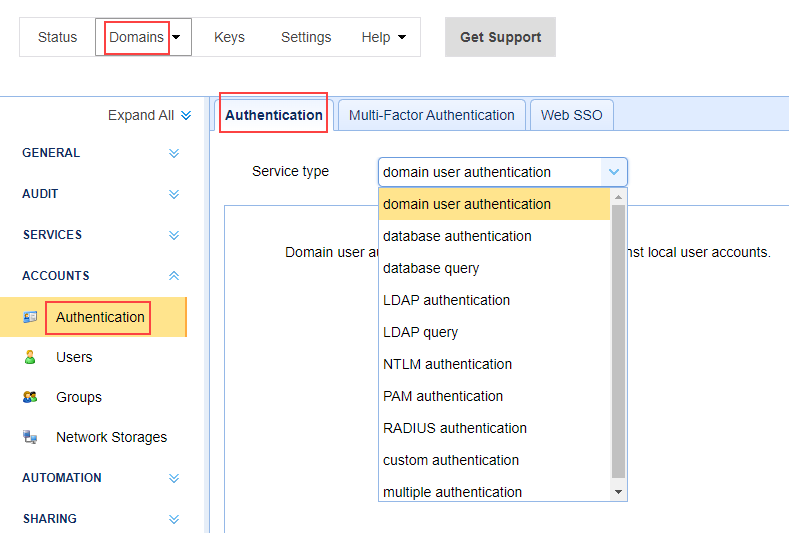Open the Help menu
Image resolution: width=789 pixels, height=533 pixels.
tap(383, 37)
